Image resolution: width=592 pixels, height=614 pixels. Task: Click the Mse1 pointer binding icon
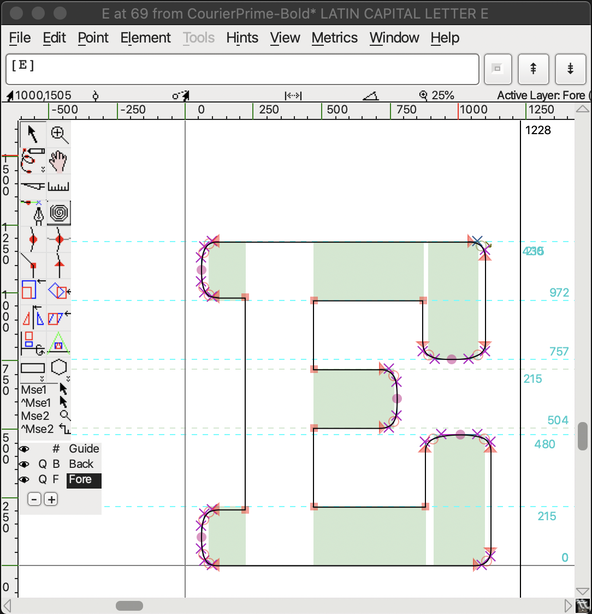(63, 389)
